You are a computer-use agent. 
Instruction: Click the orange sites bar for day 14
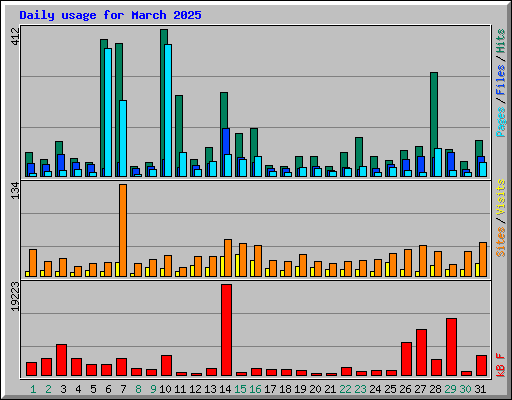click(x=228, y=258)
